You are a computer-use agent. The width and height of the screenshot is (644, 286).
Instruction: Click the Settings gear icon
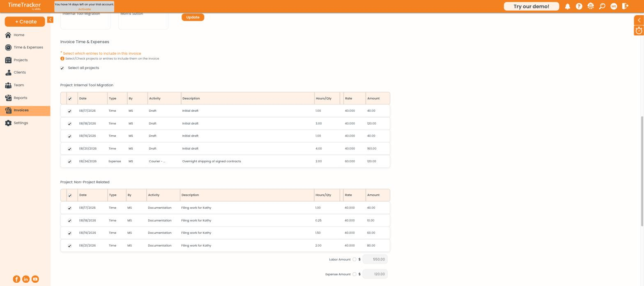(8, 123)
